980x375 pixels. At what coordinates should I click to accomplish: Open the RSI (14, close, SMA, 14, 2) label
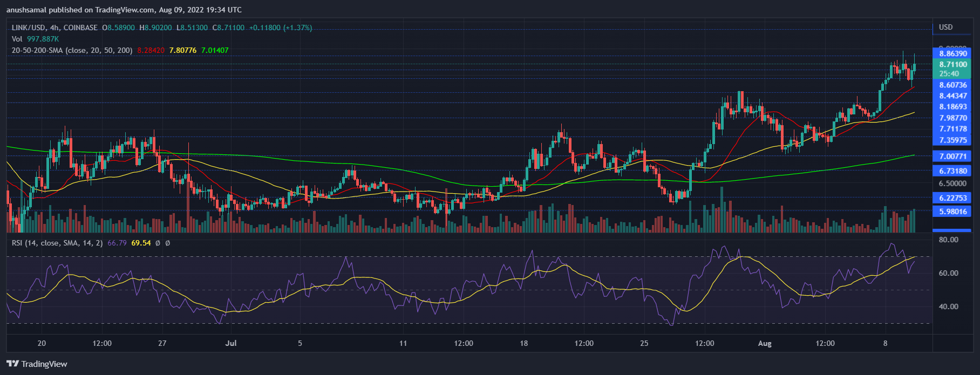57,243
